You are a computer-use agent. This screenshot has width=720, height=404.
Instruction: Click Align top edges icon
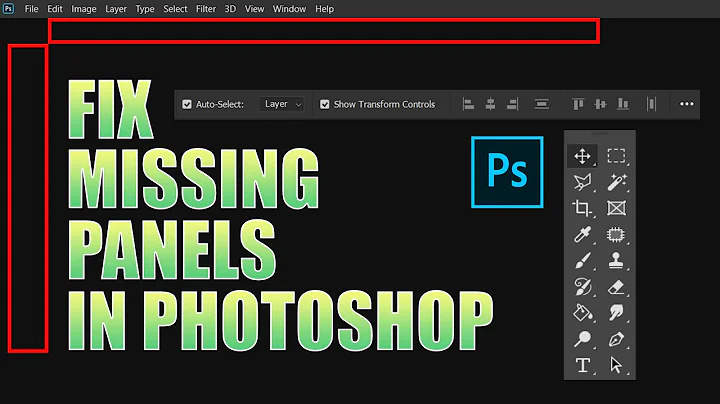pos(578,104)
